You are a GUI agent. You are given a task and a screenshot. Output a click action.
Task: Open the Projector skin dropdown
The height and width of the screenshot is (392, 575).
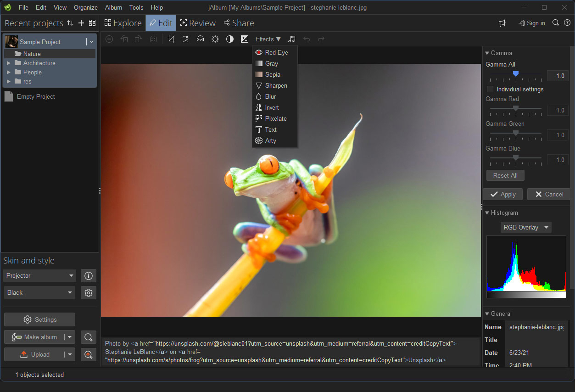pyautogui.click(x=39, y=276)
